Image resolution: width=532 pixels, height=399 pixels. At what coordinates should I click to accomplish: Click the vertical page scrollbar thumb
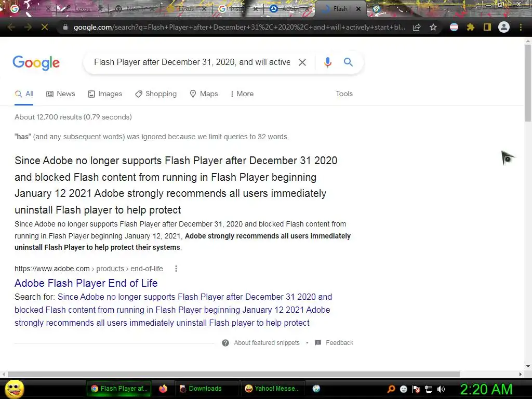tap(528, 83)
